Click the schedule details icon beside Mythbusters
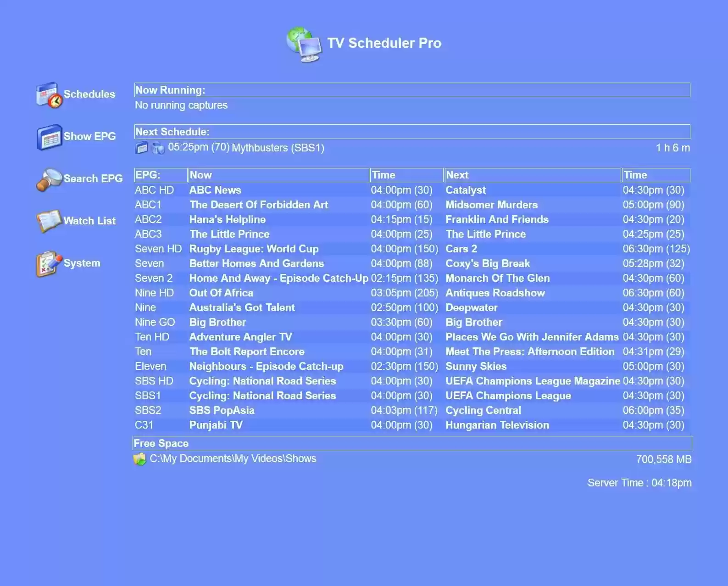The height and width of the screenshot is (586, 728). pos(142,148)
